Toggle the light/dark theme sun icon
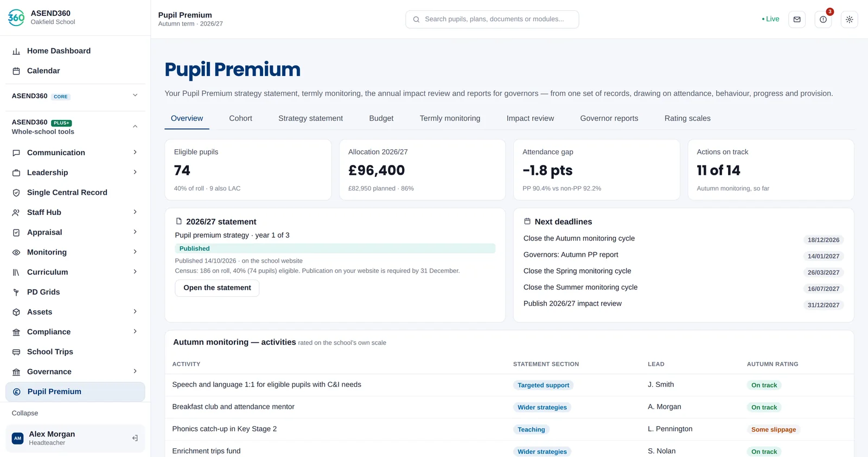The height and width of the screenshot is (457, 868). click(849, 20)
